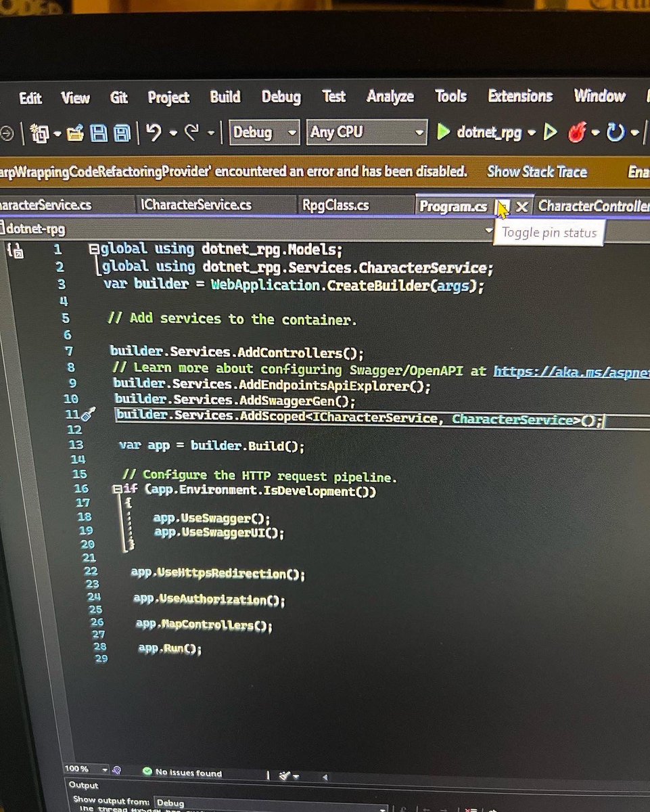Viewport: 650px width, 812px height.
Task: Open the Extensions menu
Action: (x=520, y=95)
